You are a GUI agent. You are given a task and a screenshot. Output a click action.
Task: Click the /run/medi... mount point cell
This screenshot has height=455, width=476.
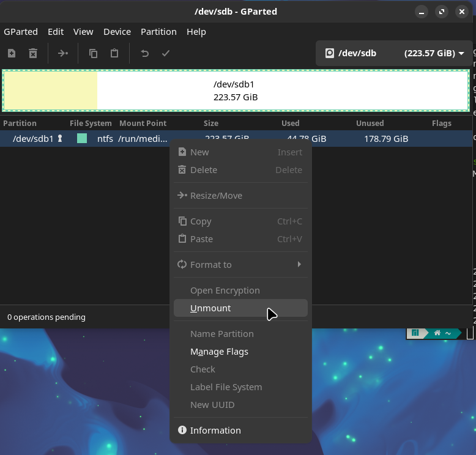[143, 139]
